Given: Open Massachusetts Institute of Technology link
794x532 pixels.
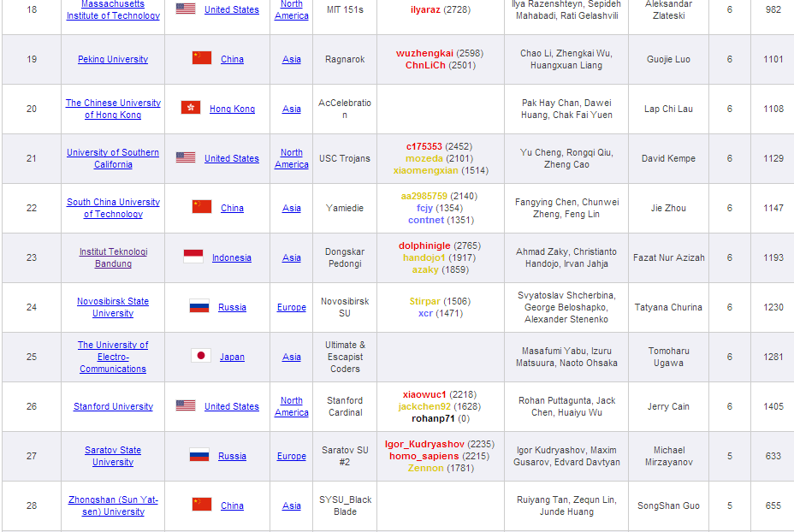Looking at the screenshot, I should coord(113,9).
